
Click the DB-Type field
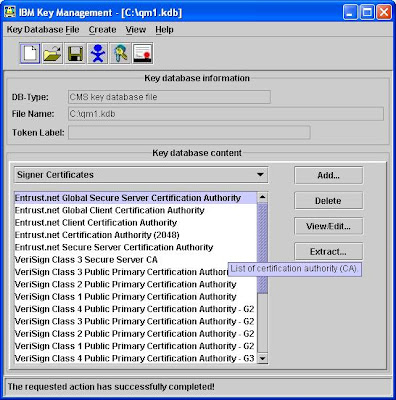click(169, 97)
